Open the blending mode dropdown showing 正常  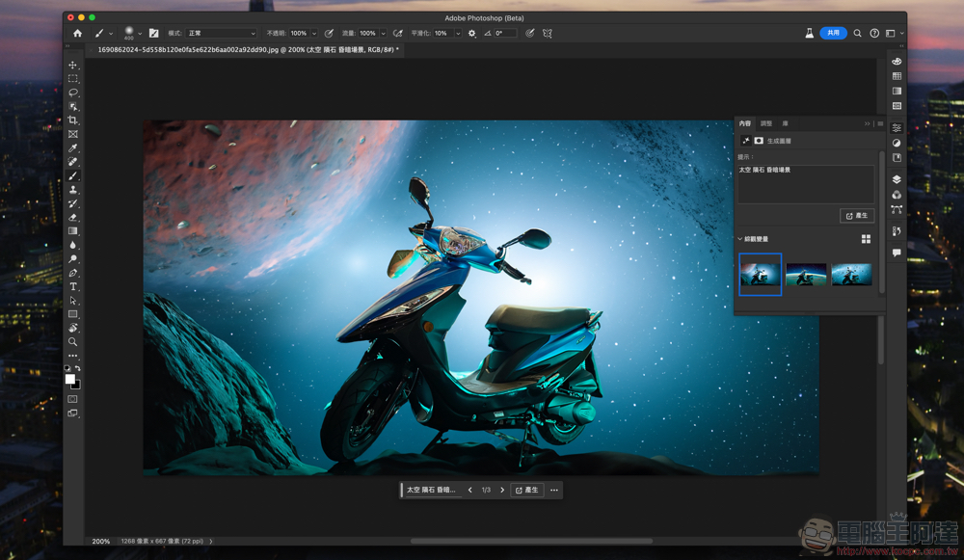coord(222,33)
